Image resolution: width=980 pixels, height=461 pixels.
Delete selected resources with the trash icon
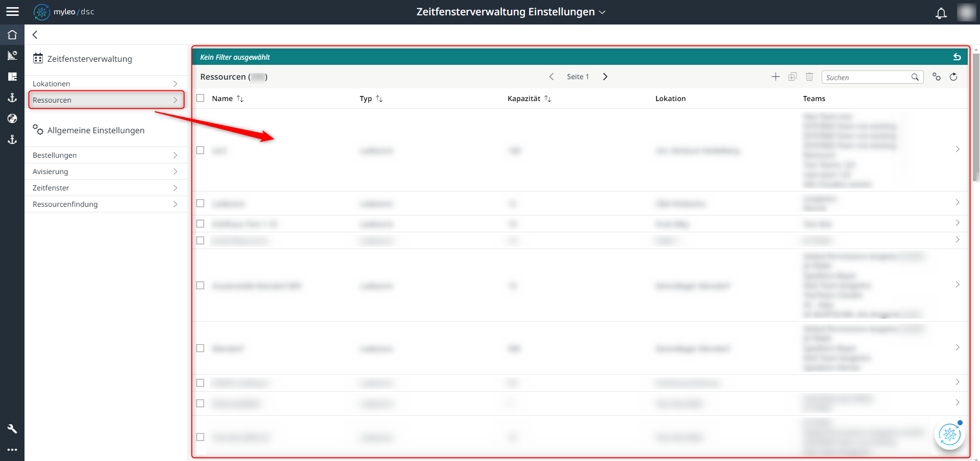pyautogui.click(x=809, y=77)
